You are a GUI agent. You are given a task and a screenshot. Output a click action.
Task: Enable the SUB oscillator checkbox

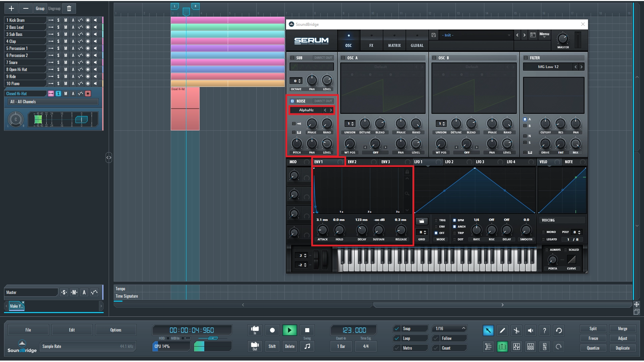click(292, 58)
